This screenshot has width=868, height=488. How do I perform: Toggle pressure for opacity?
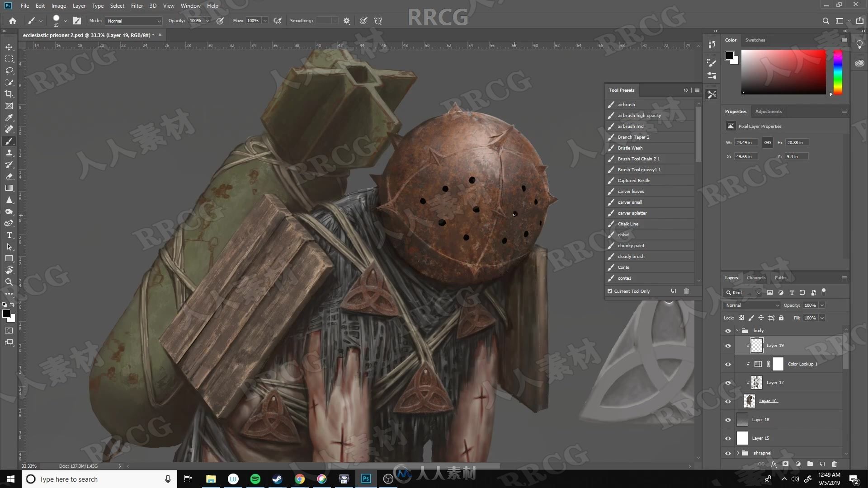pyautogui.click(x=220, y=21)
